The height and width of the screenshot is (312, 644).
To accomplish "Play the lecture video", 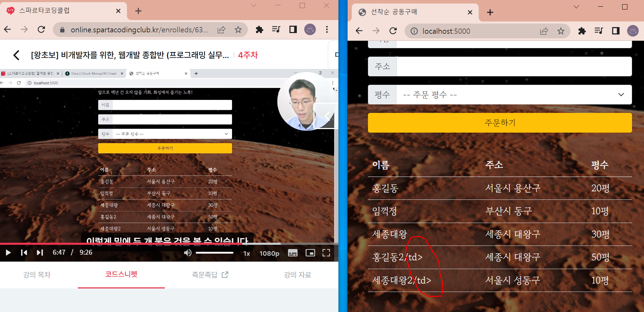I will click(8, 253).
